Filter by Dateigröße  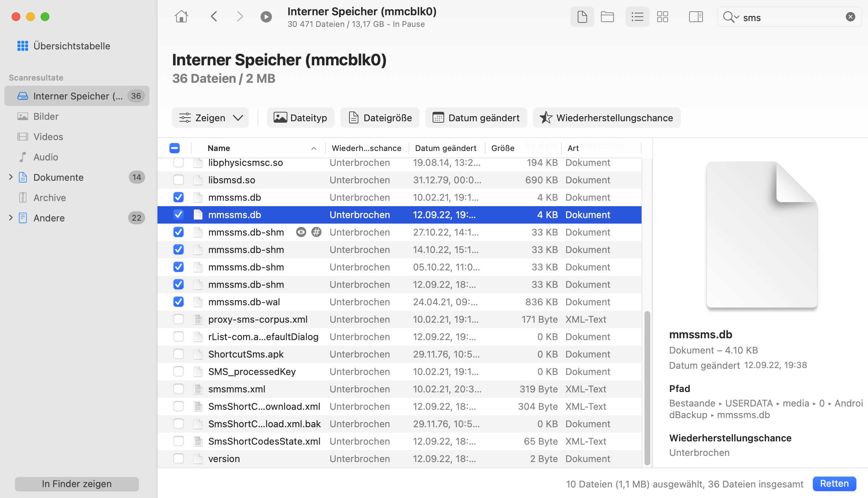coord(380,118)
